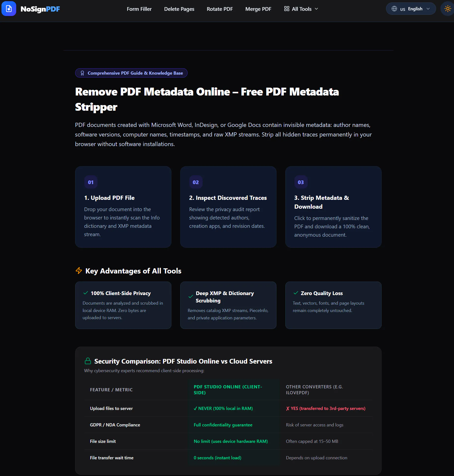Toggle light theme with sun icon
Screen dimensions: 454x476
(x=448, y=9)
